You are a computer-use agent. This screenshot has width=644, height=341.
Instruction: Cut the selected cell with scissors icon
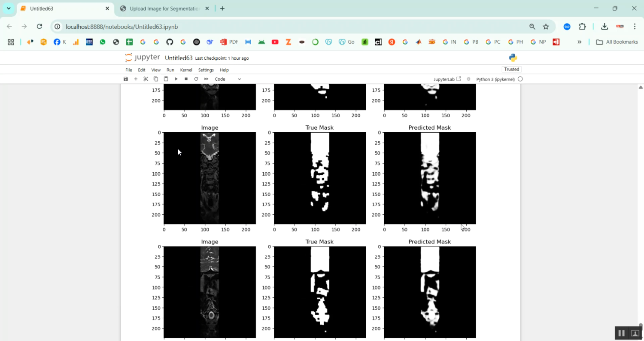click(146, 79)
